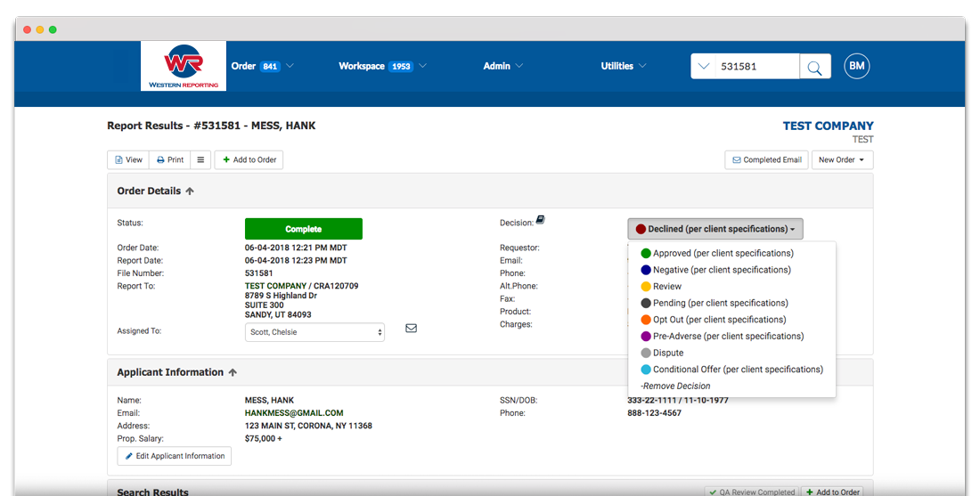Click the Western Reporting logo
Viewport: 980px width, 496px height.
(184, 66)
